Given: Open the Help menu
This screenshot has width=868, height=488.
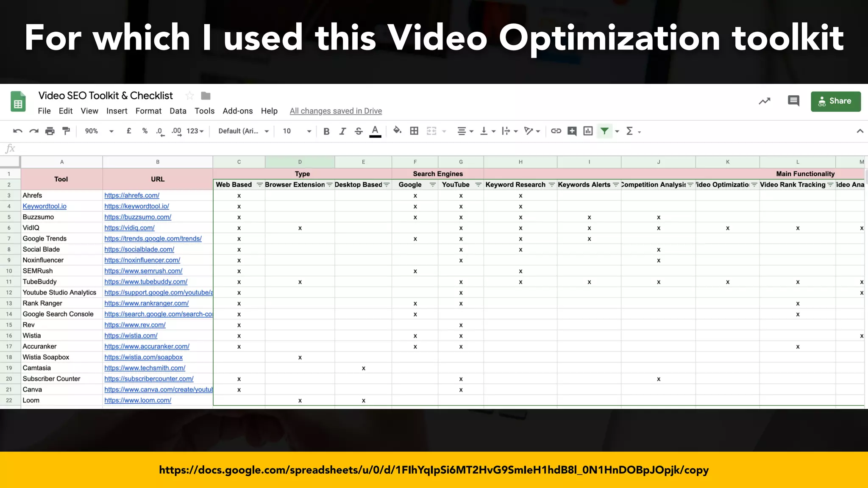Looking at the screenshot, I should 269,111.
